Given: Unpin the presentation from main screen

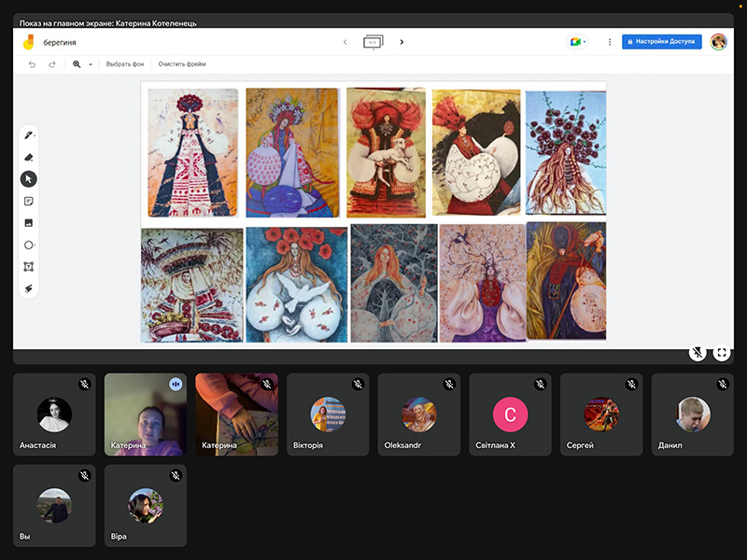Looking at the screenshot, I should pos(698,353).
